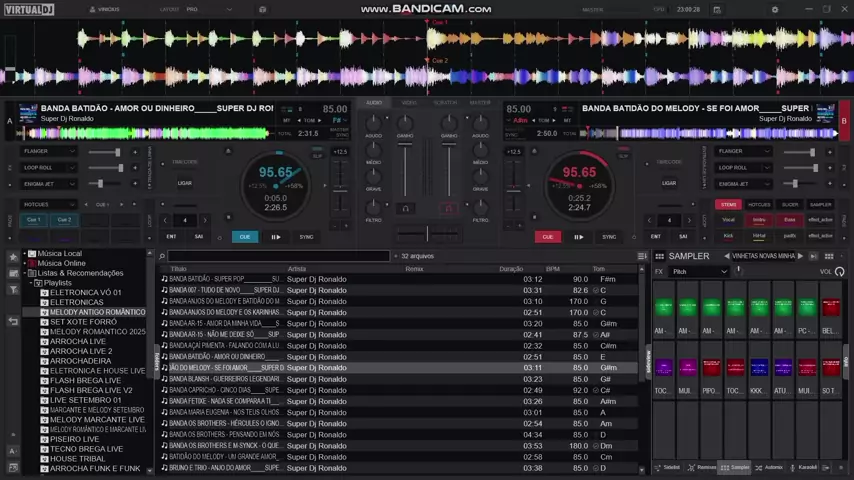Click the LIGAR timecode button on deck A
Screen dimensions: 854x480
click(x=185, y=183)
